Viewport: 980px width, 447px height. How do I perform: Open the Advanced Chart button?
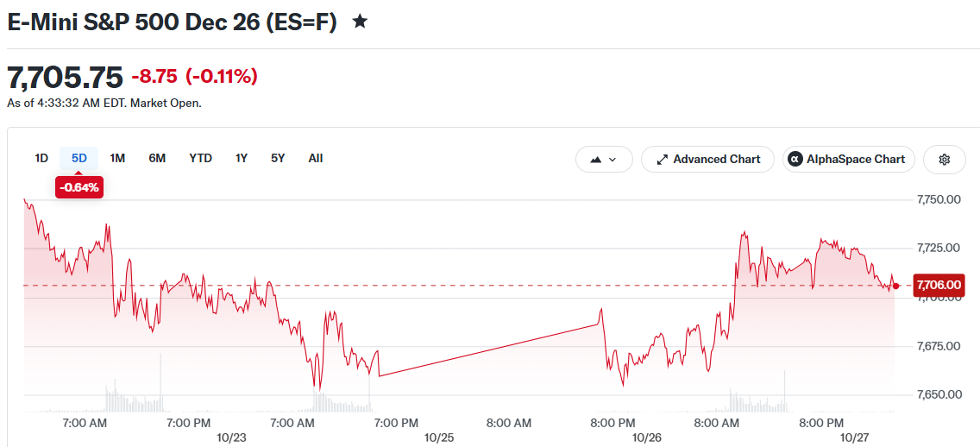tap(707, 160)
